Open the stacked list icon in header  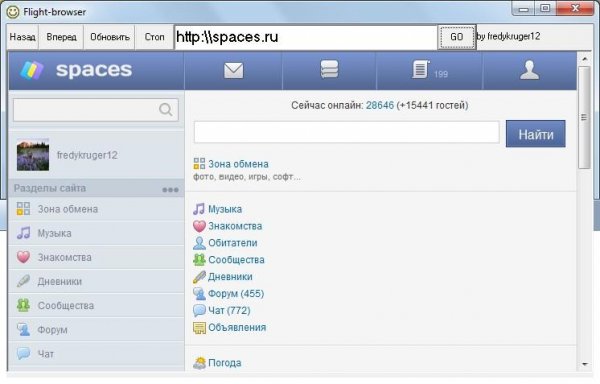[x=329, y=70]
